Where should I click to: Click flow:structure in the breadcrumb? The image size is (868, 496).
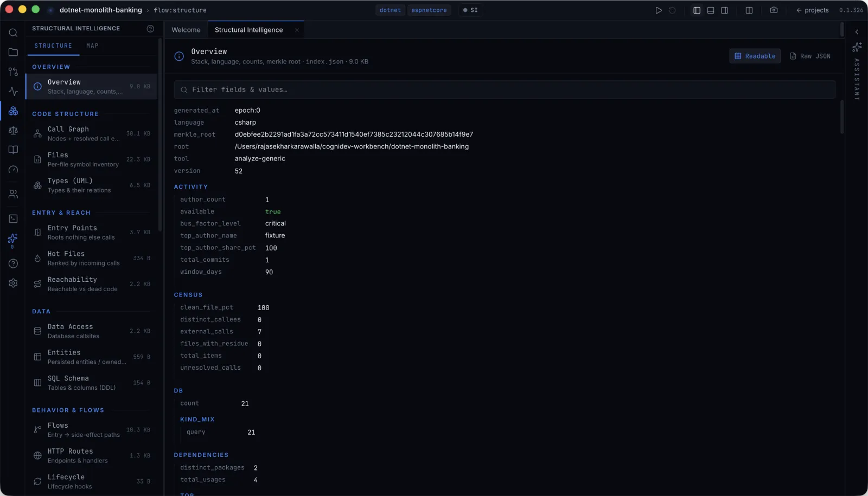[x=180, y=10]
